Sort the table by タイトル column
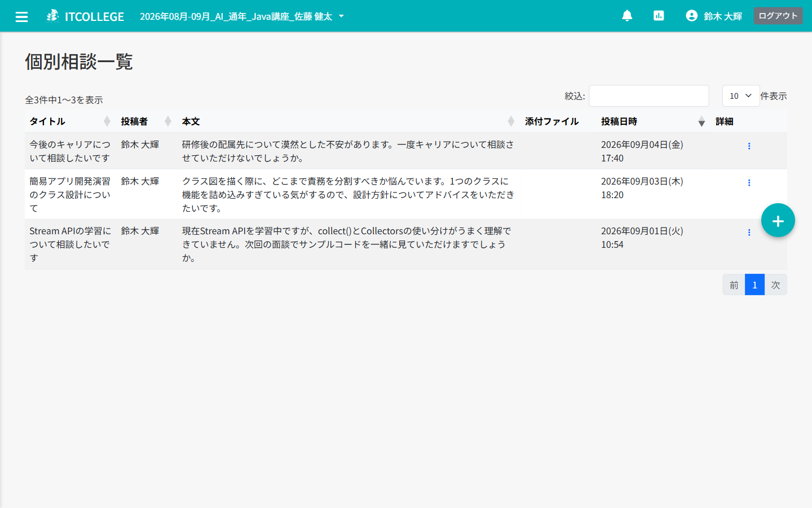The height and width of the screenshot is (508, 812). click(70, 121)
